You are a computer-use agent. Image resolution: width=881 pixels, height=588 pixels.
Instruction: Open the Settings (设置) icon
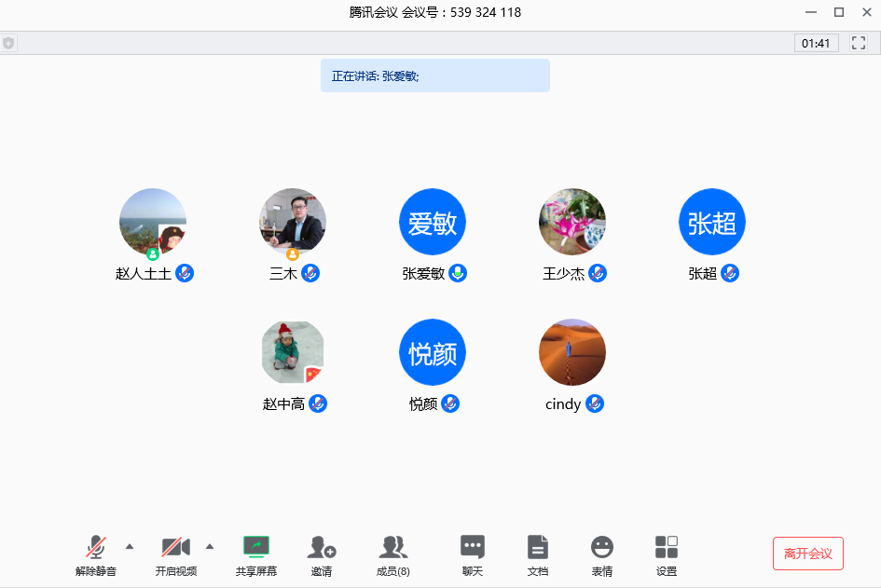point(667,548)
